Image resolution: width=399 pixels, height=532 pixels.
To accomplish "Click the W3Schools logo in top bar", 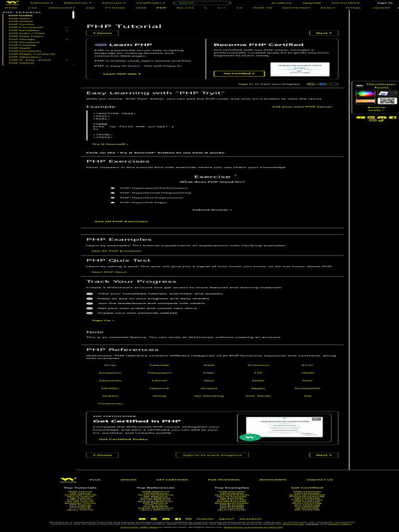I will [x=12, y=3].
